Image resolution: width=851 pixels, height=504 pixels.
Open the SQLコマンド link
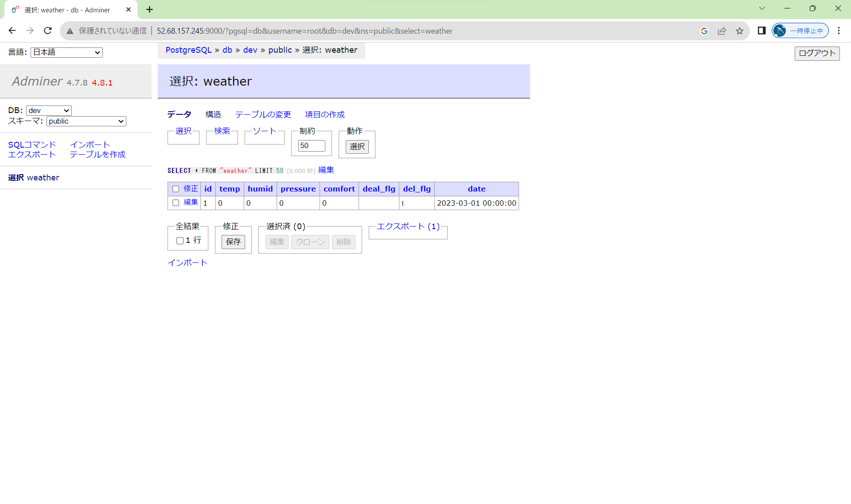(32, 145)
